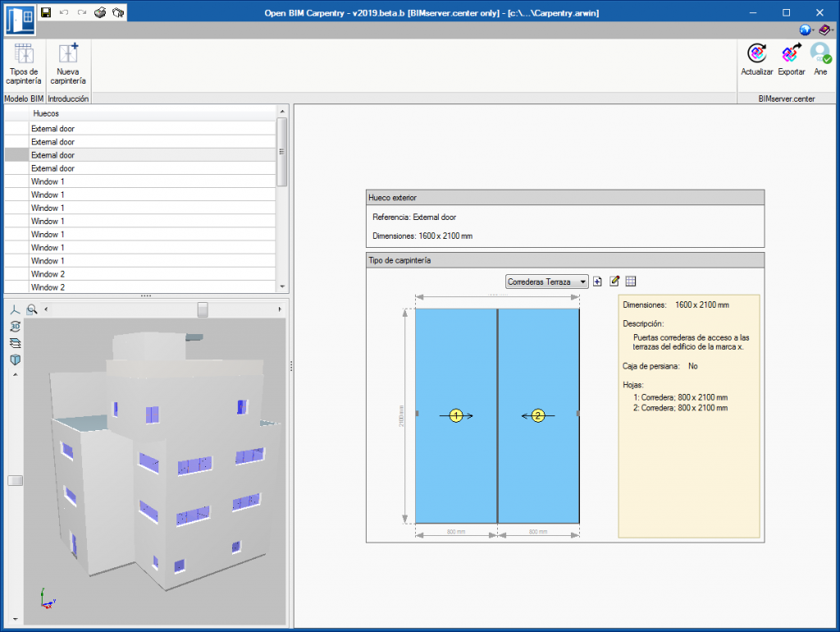840x632 pixels.
Task: Click the cube view icon in 3D panel
Action: [x=15, y=360]
